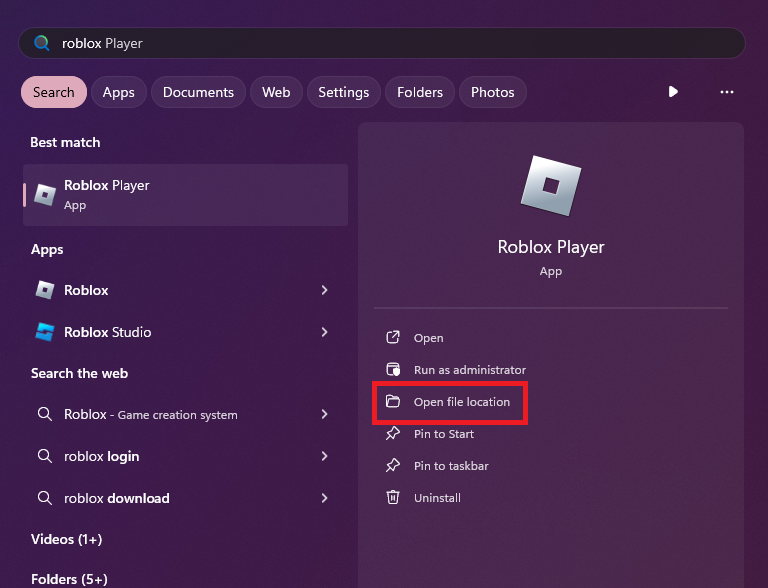Click the magnifier icon beside roblox download
768x588 pixels.
tap(45, 498)
